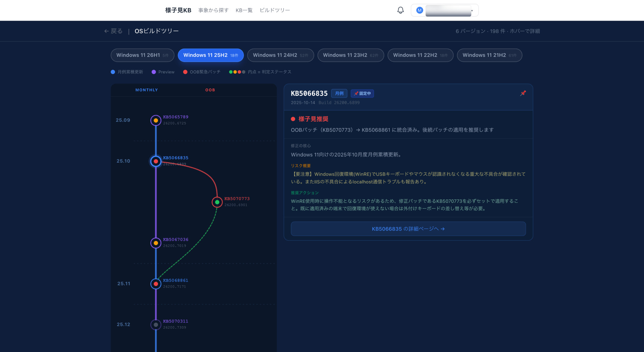Go back with 戻る link
Screen dimensions: 644x352
coord(113,31)
